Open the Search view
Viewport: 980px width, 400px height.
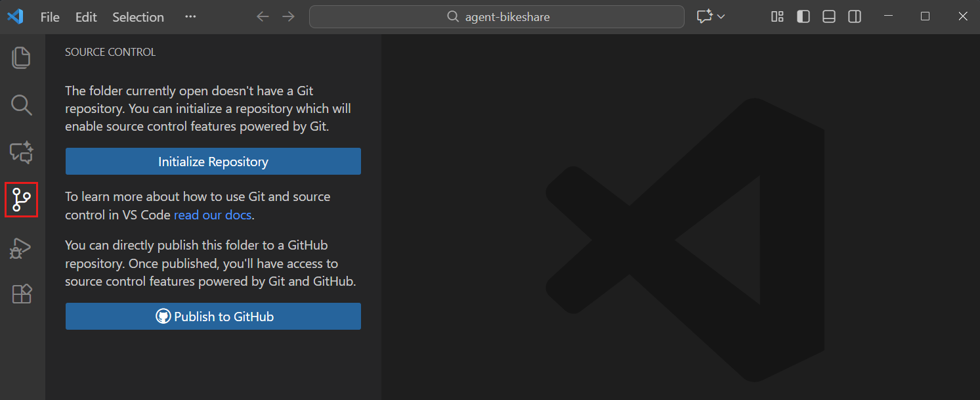click(21, 105)
